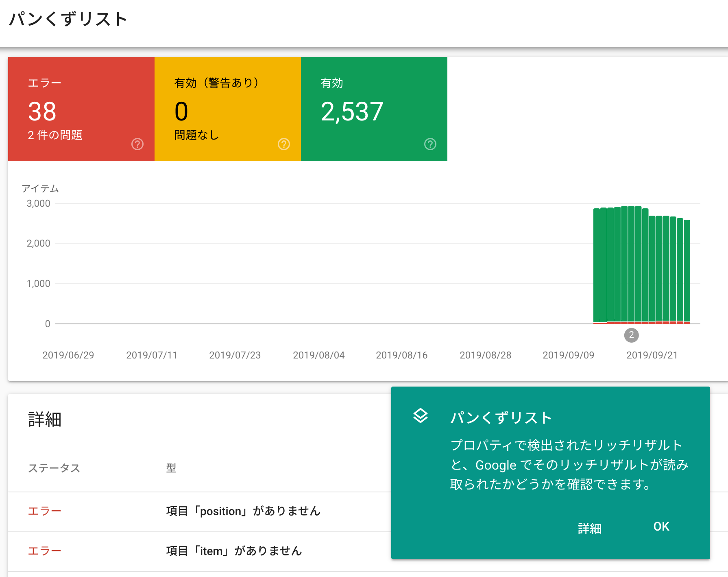Click the パンくずリスト page heading

[68, 19]
